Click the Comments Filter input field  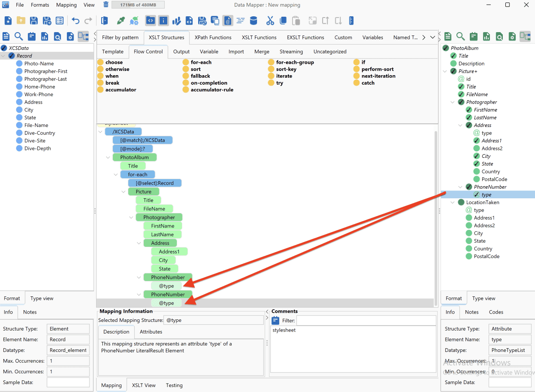(366, 321)
